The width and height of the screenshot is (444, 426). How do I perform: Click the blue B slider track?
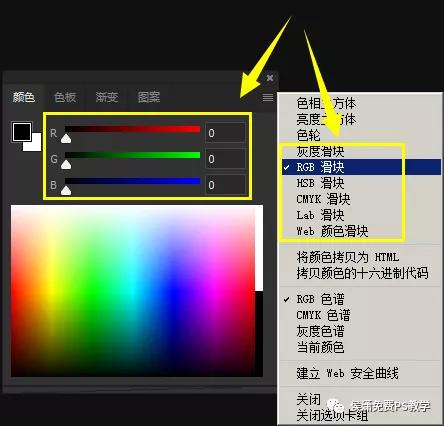(132, 181)
